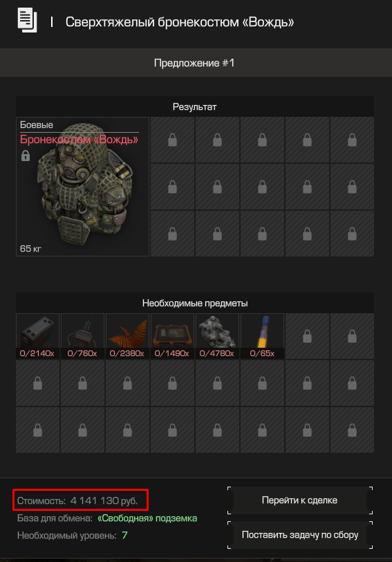This screenshot has width=392, height=562.
Task: Click the Результат section header
Action: [195, 106]
